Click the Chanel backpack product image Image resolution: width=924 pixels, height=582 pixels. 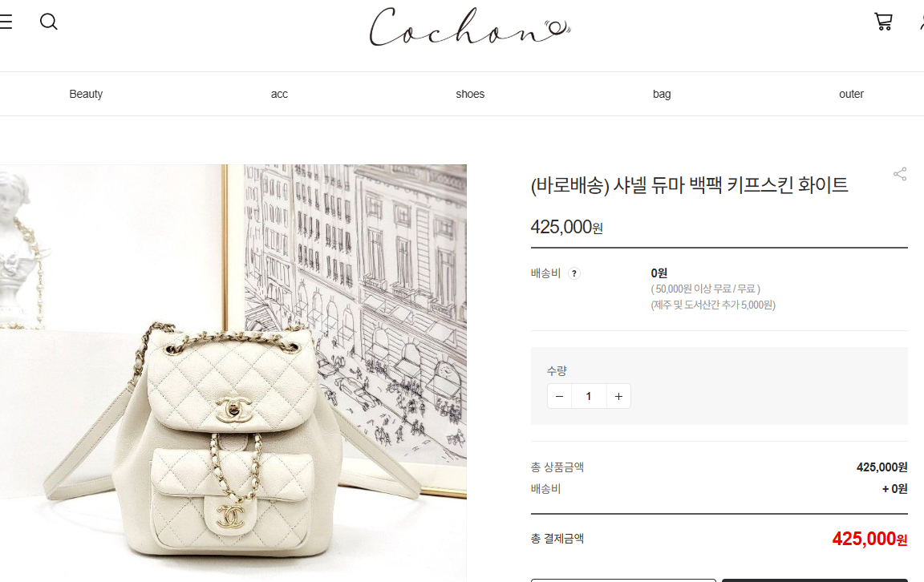coord(233,373)
